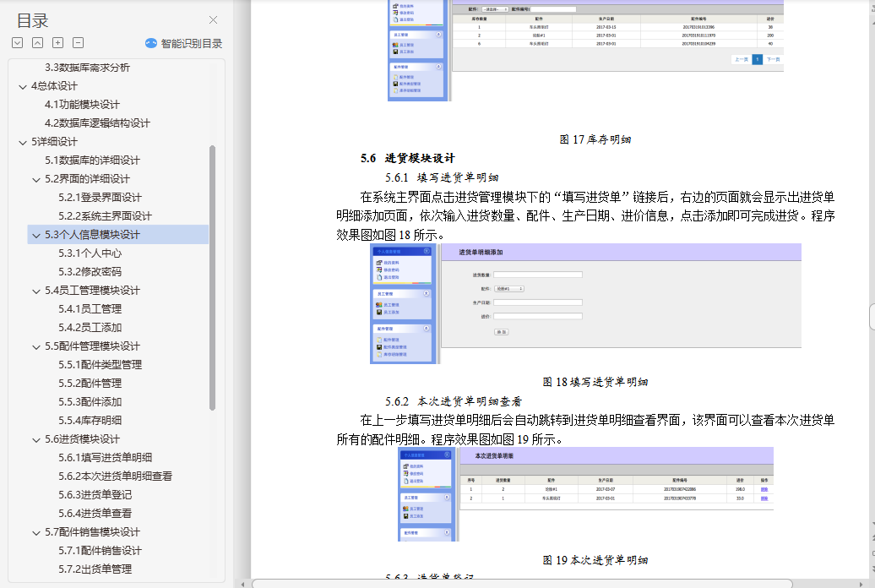Screen dimensions: 875x588
Task: Click the 图 17 库存明细 screenshot image
Action: (x=585, y=50)
